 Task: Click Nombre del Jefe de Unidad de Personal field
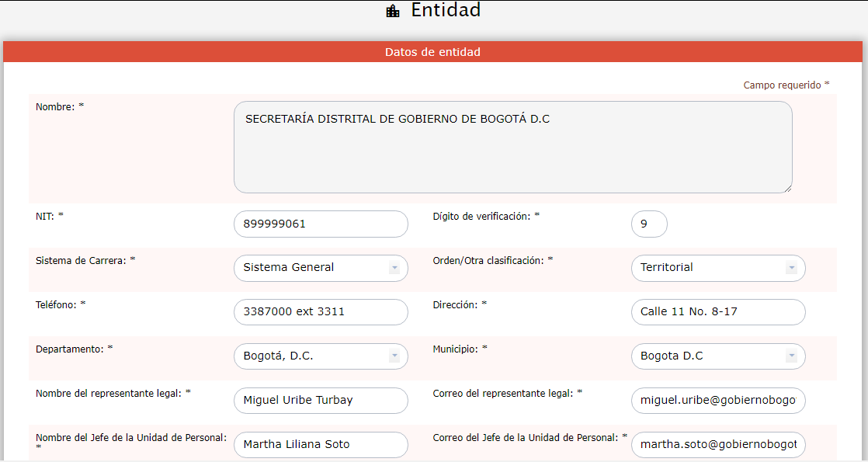(x=320, y=445)
